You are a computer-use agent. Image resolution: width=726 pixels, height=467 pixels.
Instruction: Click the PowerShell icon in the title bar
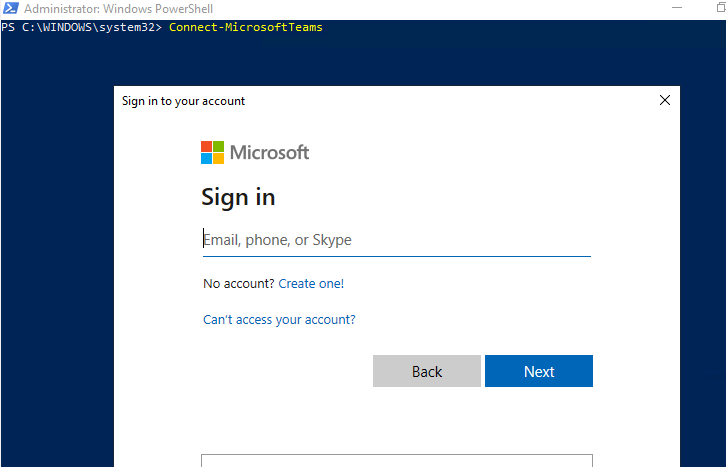pos(11,8)
